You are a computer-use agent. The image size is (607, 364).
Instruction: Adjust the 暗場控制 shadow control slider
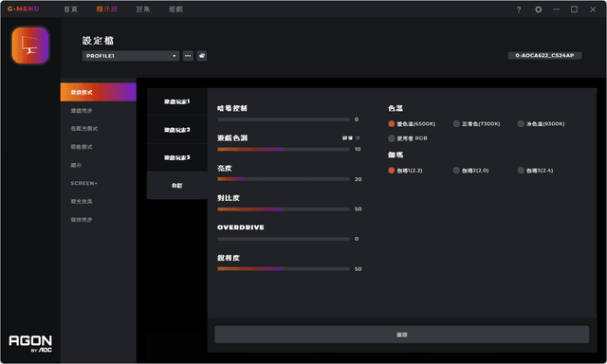(x=284, y=119)
